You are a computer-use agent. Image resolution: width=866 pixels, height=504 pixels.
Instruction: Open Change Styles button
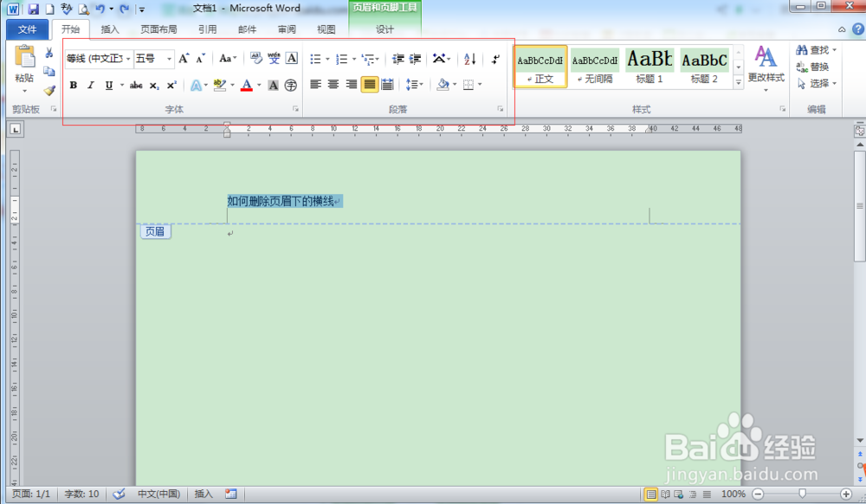coord(766,68)
